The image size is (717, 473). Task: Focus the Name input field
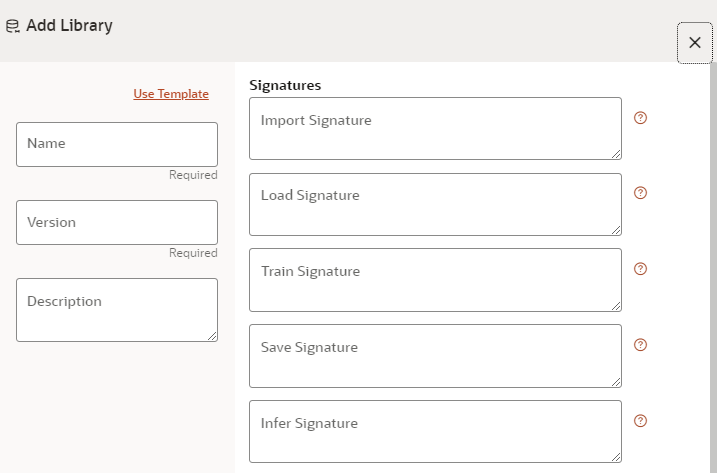pyautogui.click(x=117, y=144)
